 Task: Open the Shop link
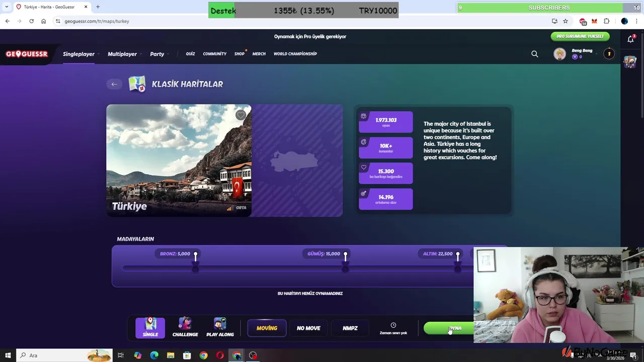(x=239, y=54)
